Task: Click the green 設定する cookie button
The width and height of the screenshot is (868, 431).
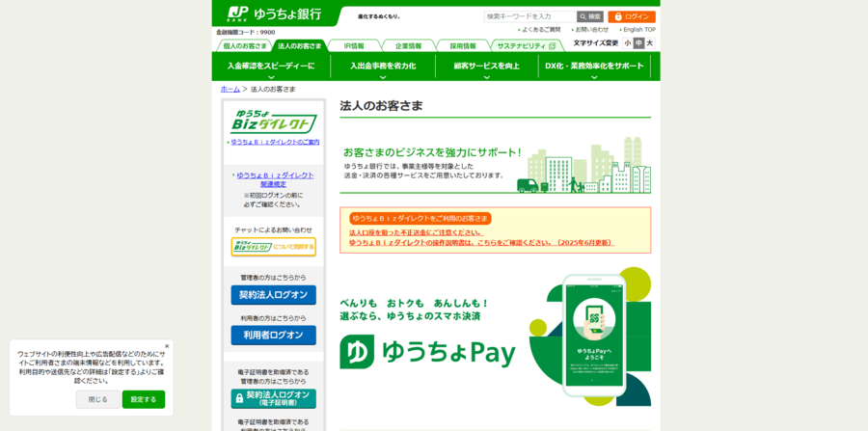Action: (143, 399)
